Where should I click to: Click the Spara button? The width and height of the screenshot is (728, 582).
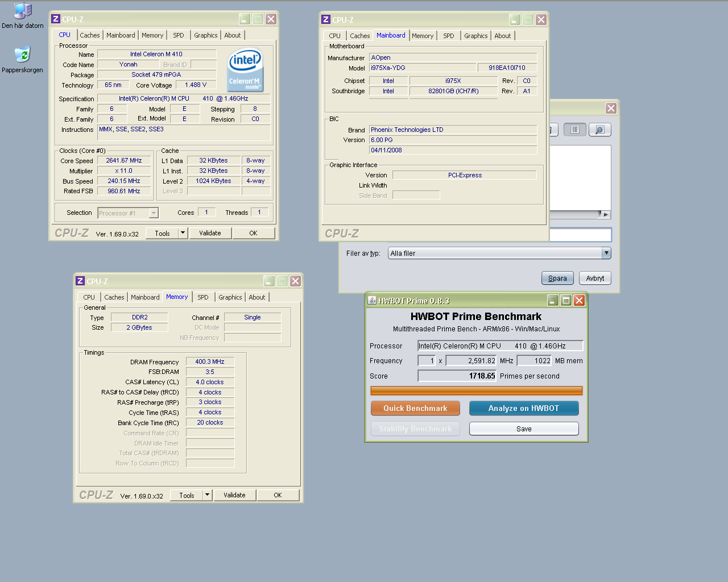pyautogui.click(x=557, y=278)
